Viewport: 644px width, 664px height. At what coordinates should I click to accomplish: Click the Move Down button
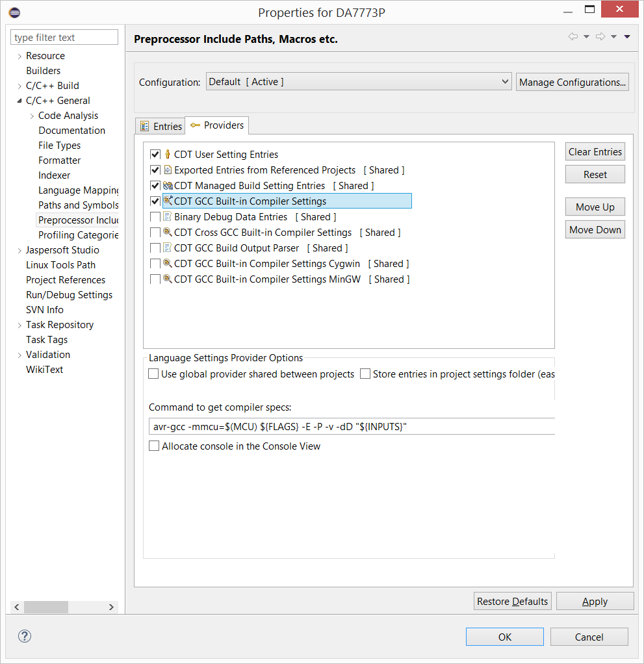[x=595, y=229]
